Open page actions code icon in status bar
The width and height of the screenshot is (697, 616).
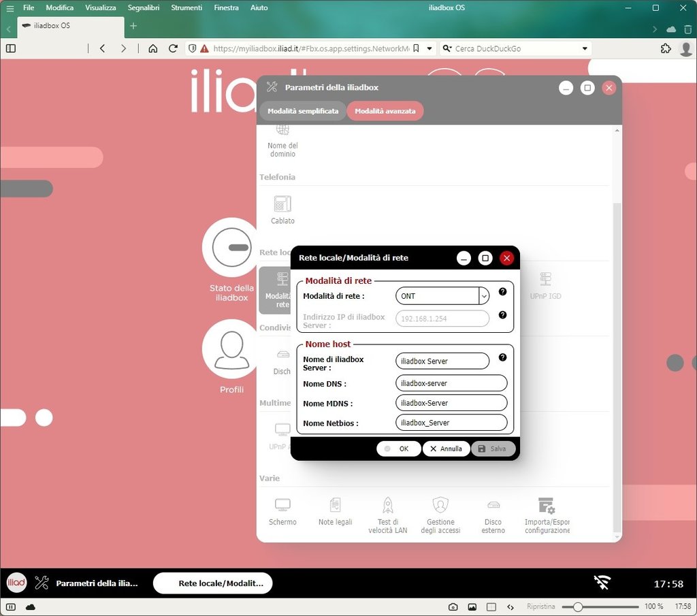(510, 606)
